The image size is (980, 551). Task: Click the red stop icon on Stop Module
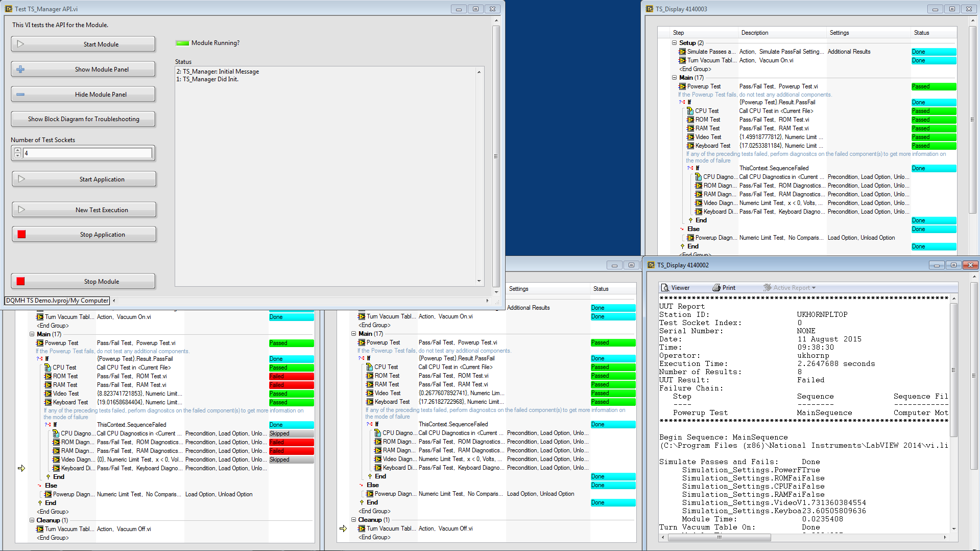click(20, 281)
